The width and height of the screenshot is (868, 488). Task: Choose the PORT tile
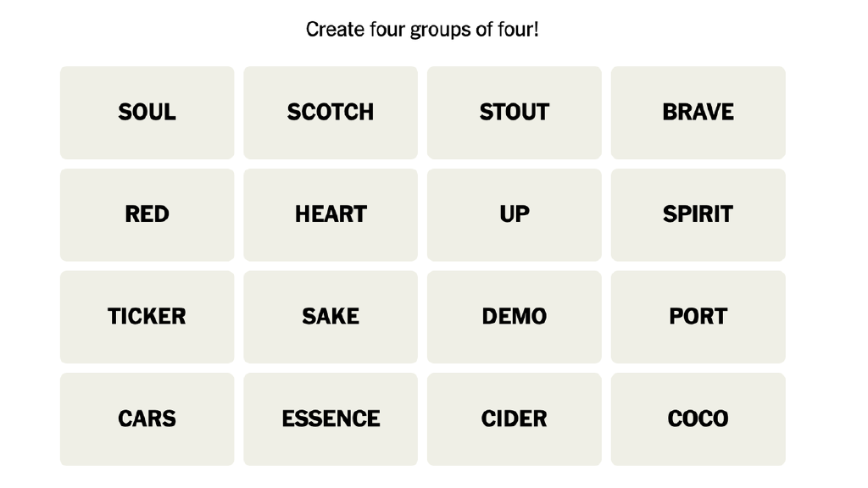pyautogui.click(x=698, y=317)
